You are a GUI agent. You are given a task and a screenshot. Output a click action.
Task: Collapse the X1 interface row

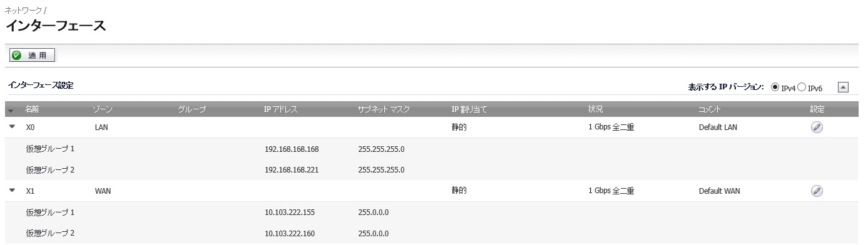13,191
